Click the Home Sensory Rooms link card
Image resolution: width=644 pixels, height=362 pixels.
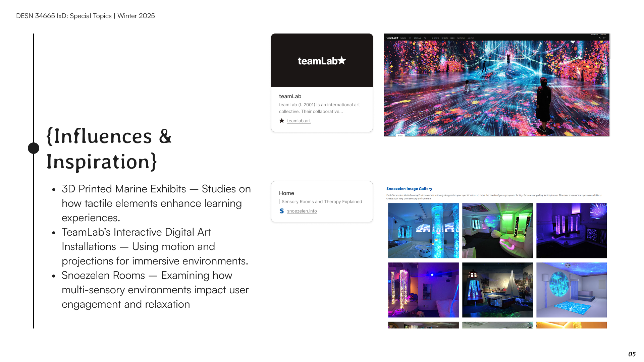click(x=322, y=201)
